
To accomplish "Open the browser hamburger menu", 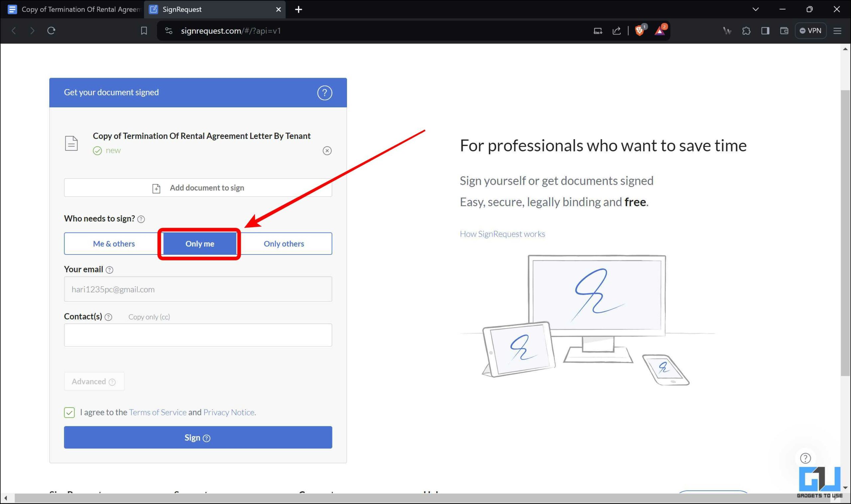I will [837, 31].
